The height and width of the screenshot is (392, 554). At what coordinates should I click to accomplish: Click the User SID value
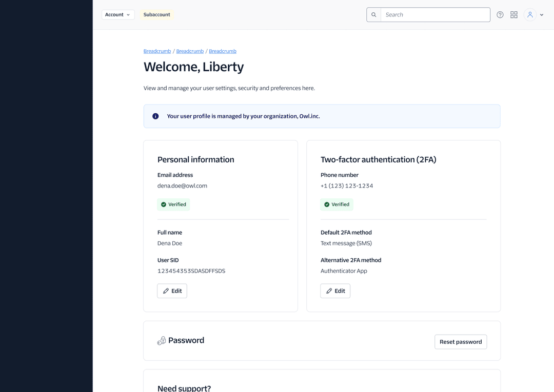(x=191, y=271)
